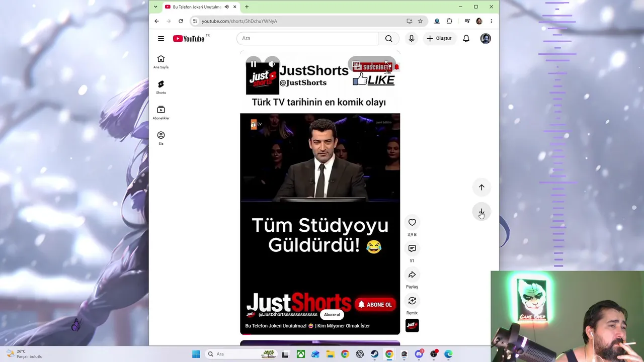Open ChatGPT from the taskbar
The width and height of the screenshot is (644, 362).
(x=360, y=354)
